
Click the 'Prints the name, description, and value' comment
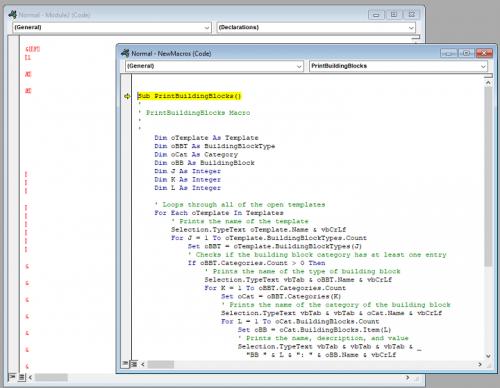323,338
